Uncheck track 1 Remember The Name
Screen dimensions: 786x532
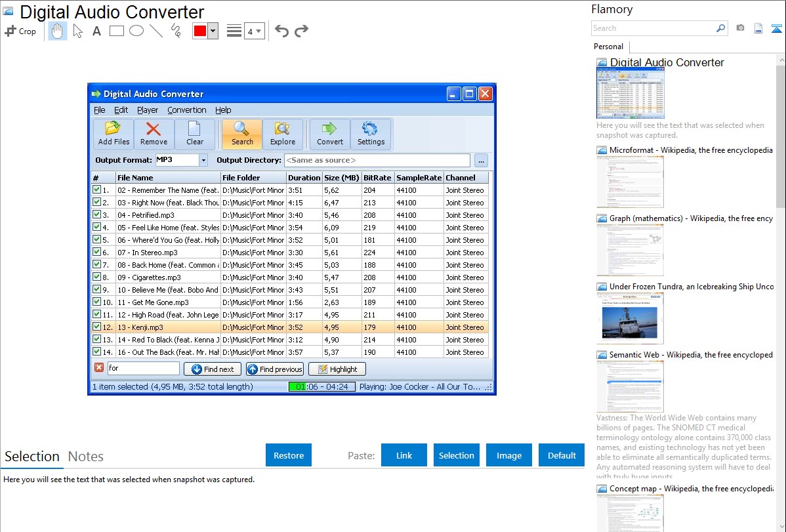(x=96, y=190)
